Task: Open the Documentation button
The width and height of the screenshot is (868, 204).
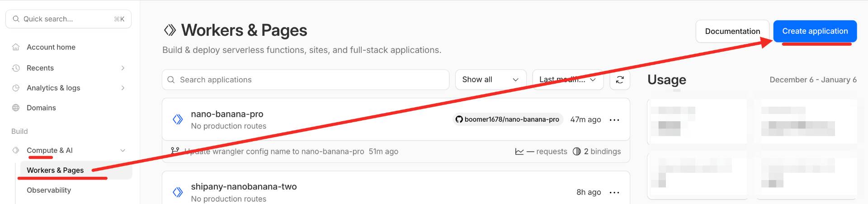Action: tap(732, 31)
